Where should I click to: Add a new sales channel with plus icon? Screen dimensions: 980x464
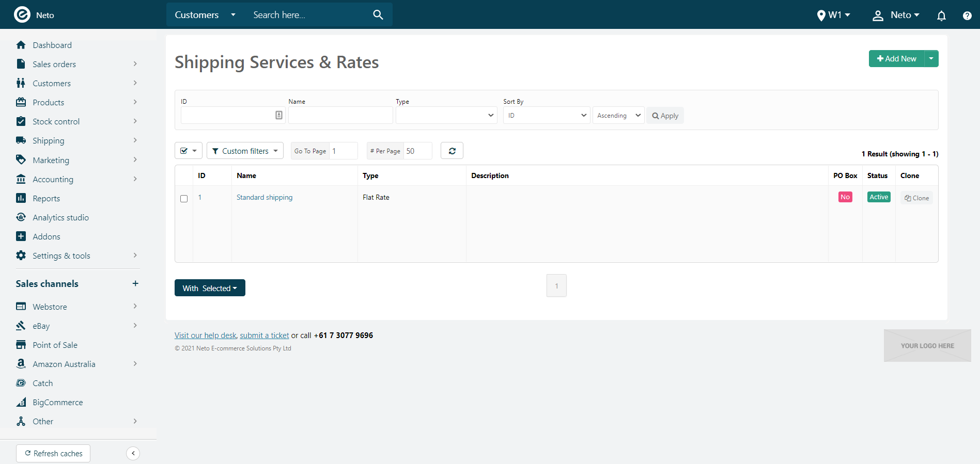(135, 283)
